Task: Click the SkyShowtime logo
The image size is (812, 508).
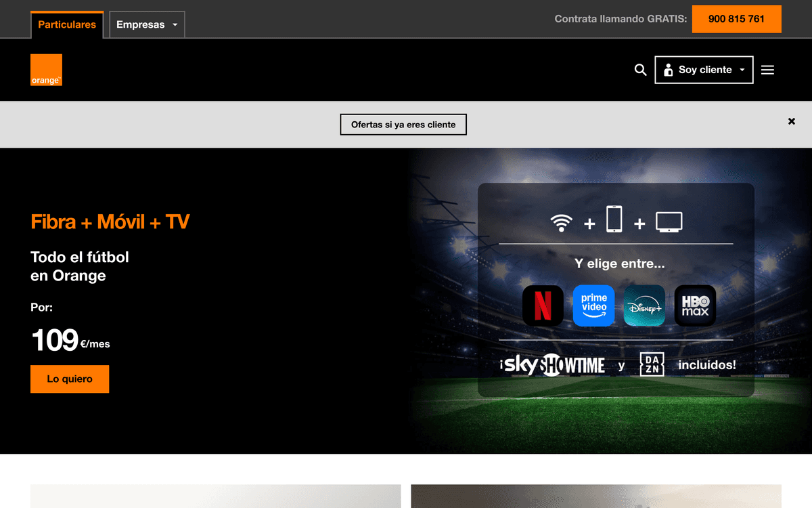Action: click(x=554, y=365)
